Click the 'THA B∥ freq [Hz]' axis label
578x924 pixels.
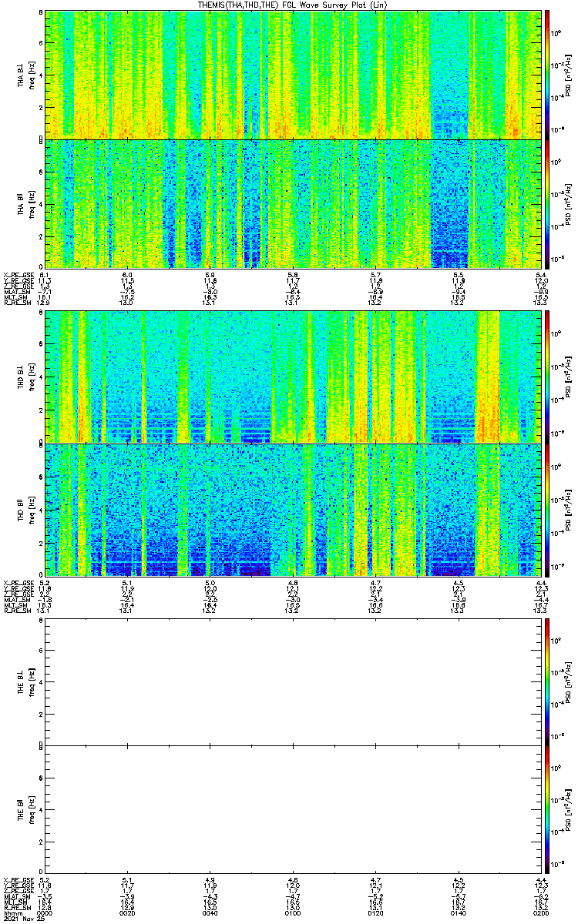[x=25, y=203]
